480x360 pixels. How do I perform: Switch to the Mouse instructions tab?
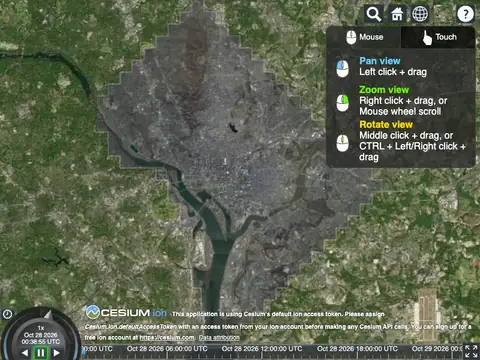(364, 37)
